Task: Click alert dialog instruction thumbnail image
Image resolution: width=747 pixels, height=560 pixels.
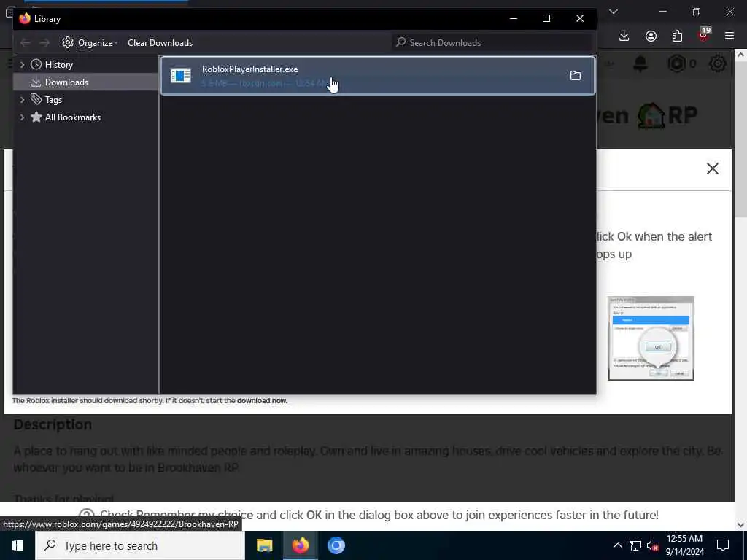Action: [x=651, y=338]
